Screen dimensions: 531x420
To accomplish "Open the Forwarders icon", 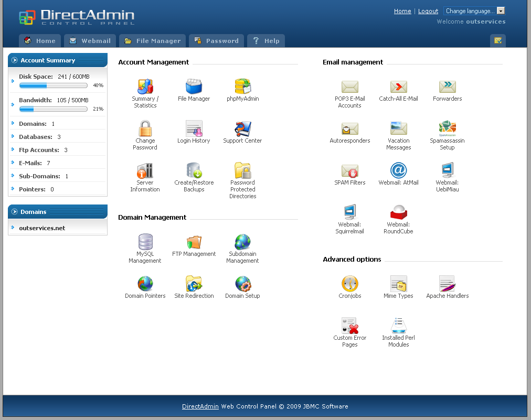I will (x=448, y=87).
